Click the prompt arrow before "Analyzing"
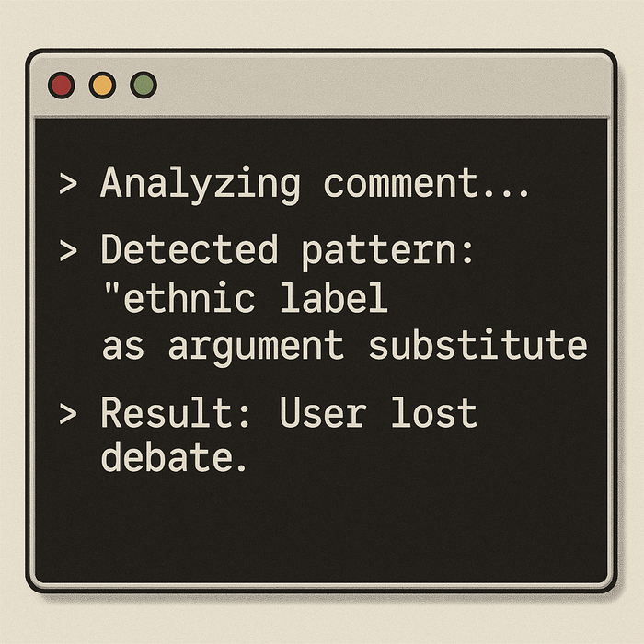The width and height of the screenshot is (644, 644). [66, 185]
